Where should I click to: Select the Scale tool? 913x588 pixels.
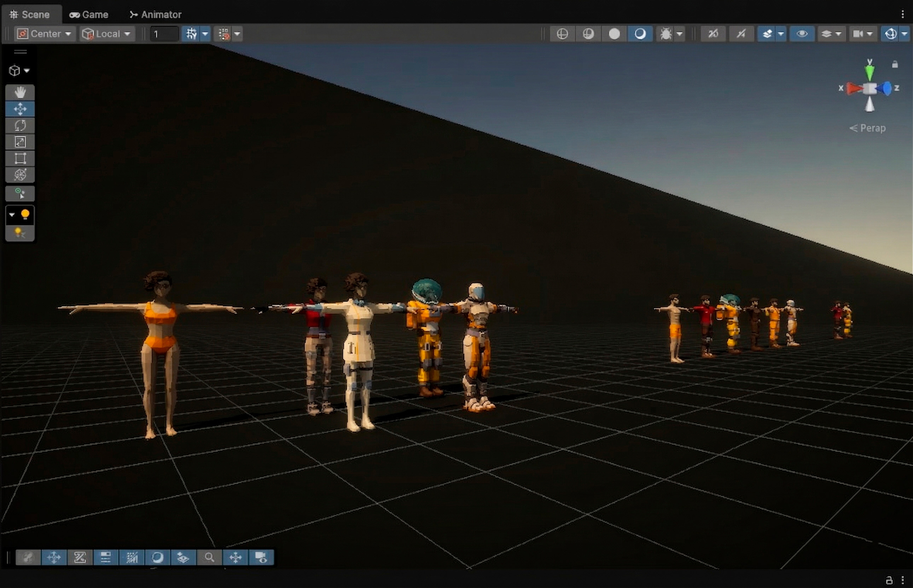(20, 142)
